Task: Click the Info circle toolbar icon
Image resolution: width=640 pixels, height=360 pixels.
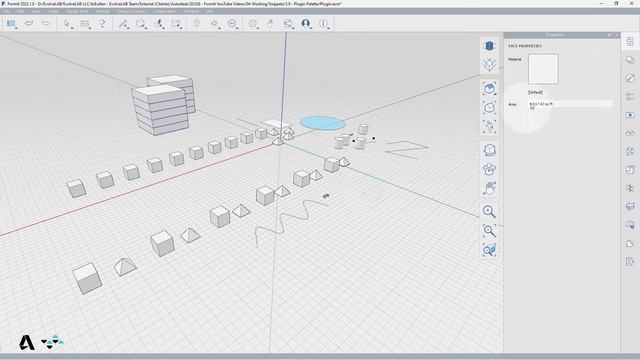Action: [x=323, y=24]
